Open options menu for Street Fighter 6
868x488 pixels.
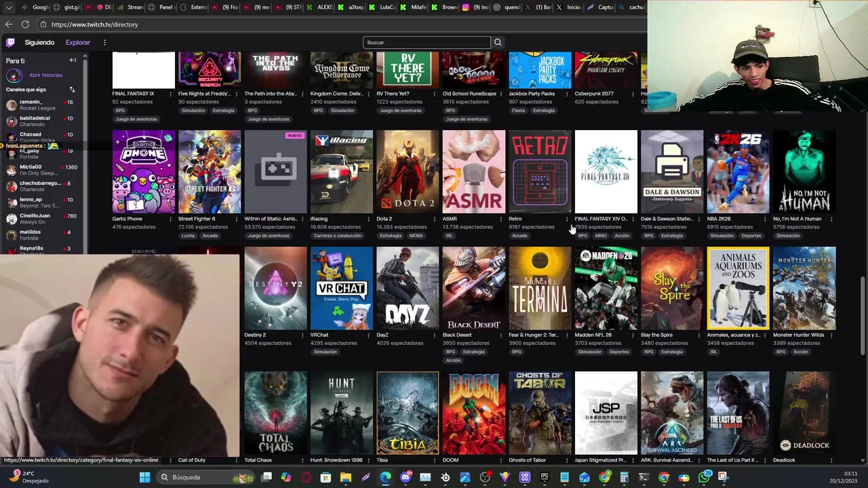point(237,219)
